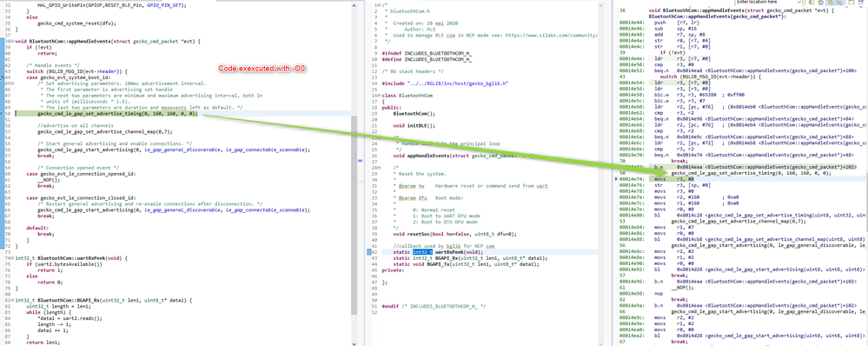Viewport: 868px width, 346px height.
Task: Click the 'private:' label in the header
Action: (x=393, y=269)
